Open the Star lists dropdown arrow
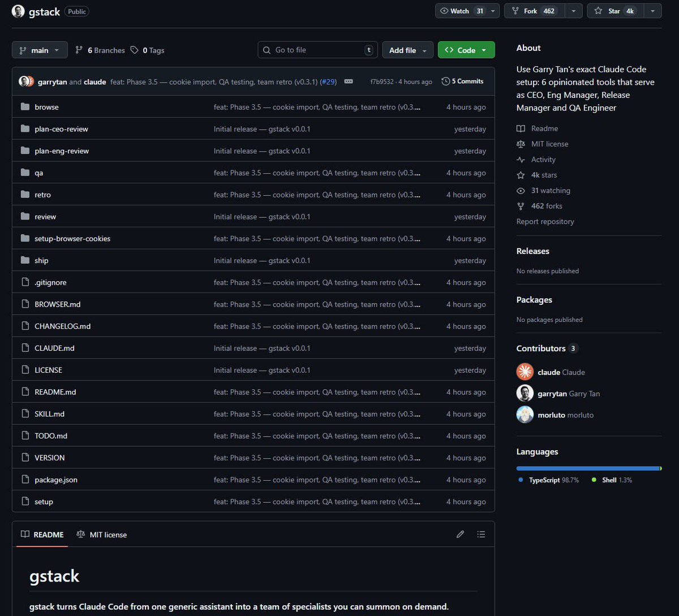 (653, 11)
